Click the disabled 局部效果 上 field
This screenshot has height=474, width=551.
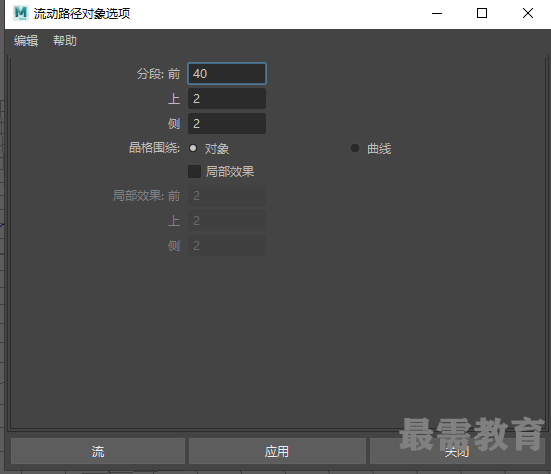click(x=227, y=221)
